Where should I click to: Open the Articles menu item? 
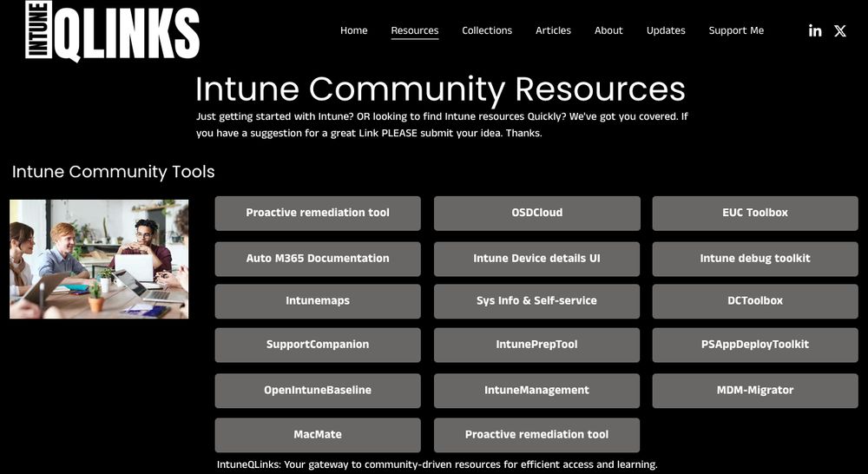553,30
